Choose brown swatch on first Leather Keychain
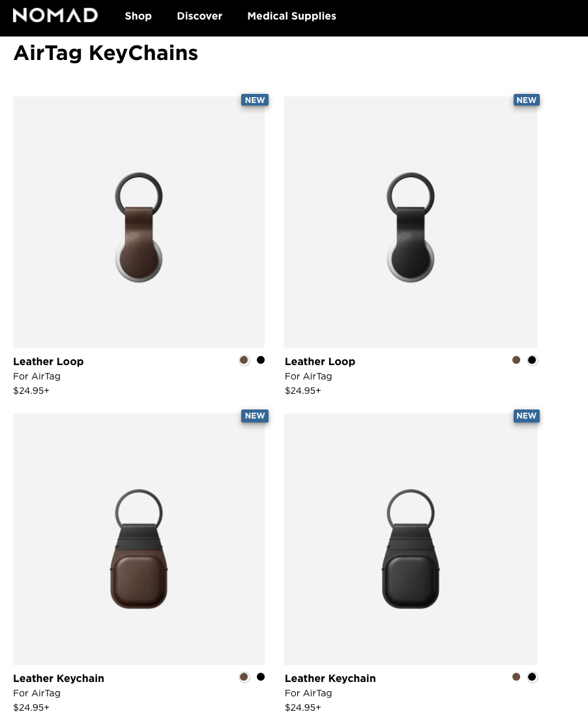588x725 pixels. 244,677
